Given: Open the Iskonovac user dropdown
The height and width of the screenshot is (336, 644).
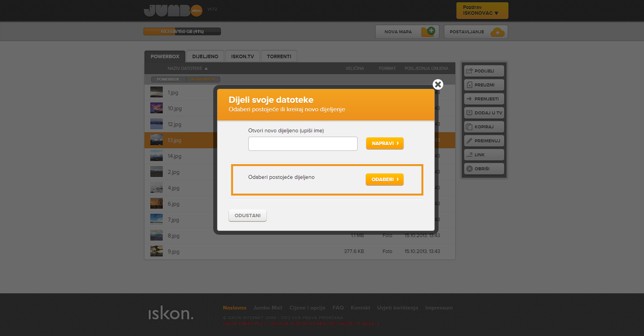Looking at the screenshot, I should (x=482, y=10).
